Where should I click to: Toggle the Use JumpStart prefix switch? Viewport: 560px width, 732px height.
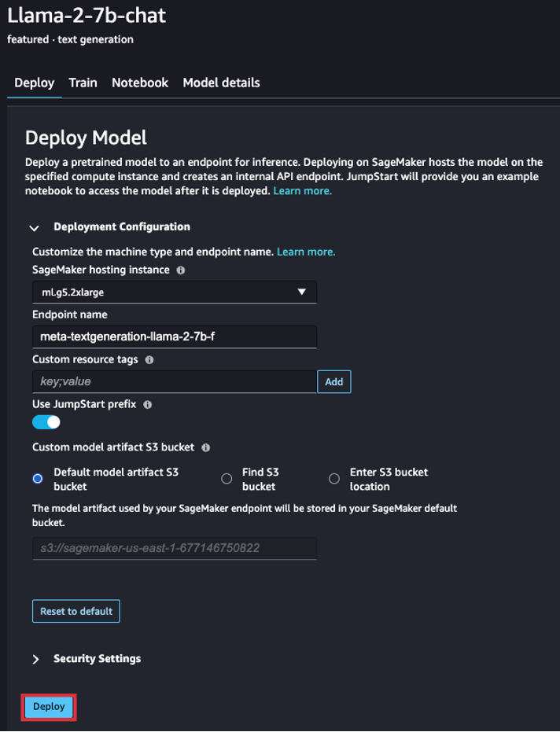tap(46, 422)
